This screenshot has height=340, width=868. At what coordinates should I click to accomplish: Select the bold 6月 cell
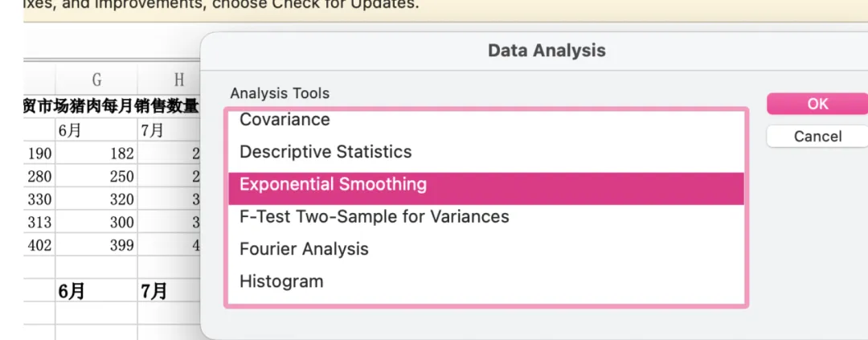click(x=96, y=292)
